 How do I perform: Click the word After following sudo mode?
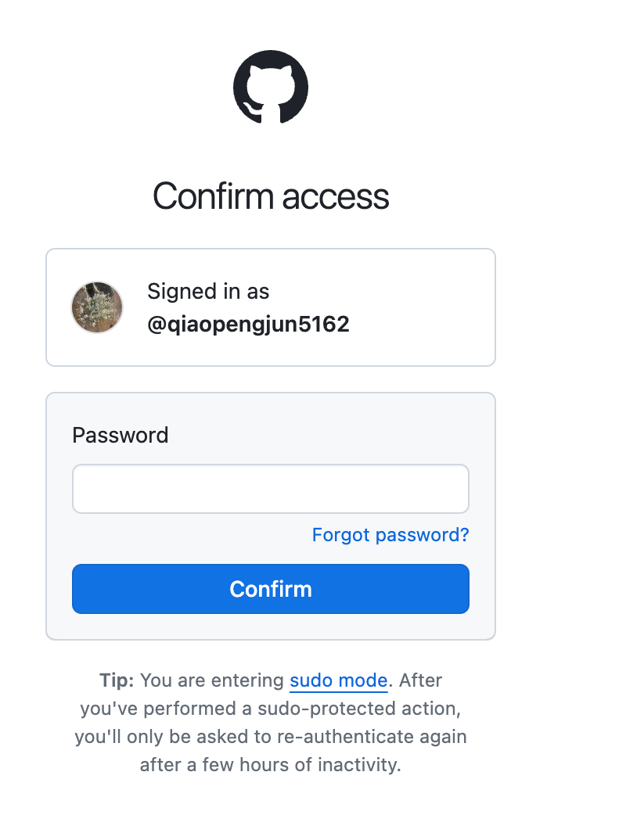click(420, 680)
